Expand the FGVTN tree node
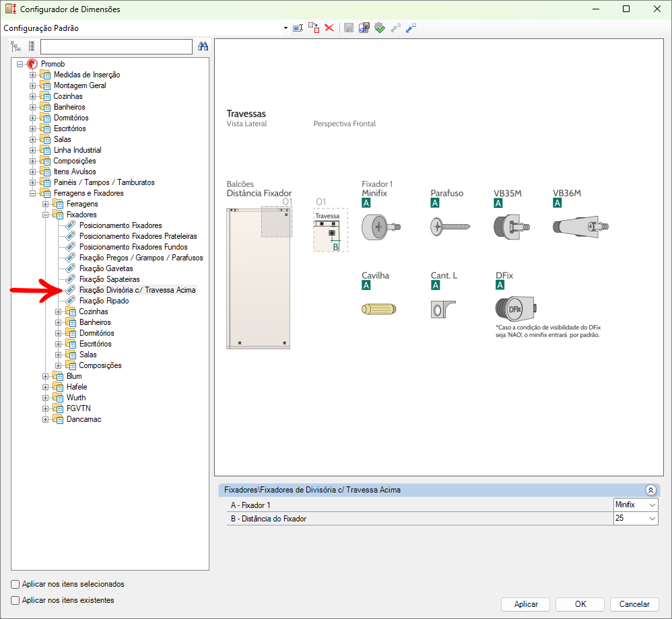The width and height of the screenshot is (672, 619). click(45, 408)
